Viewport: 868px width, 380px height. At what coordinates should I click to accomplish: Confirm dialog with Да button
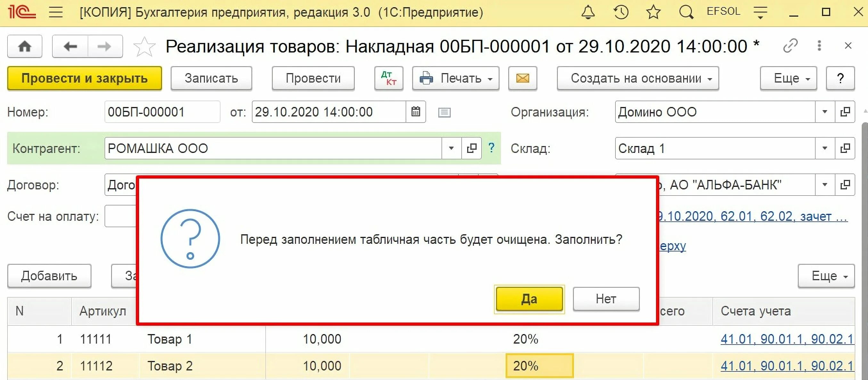click(529, 299)
